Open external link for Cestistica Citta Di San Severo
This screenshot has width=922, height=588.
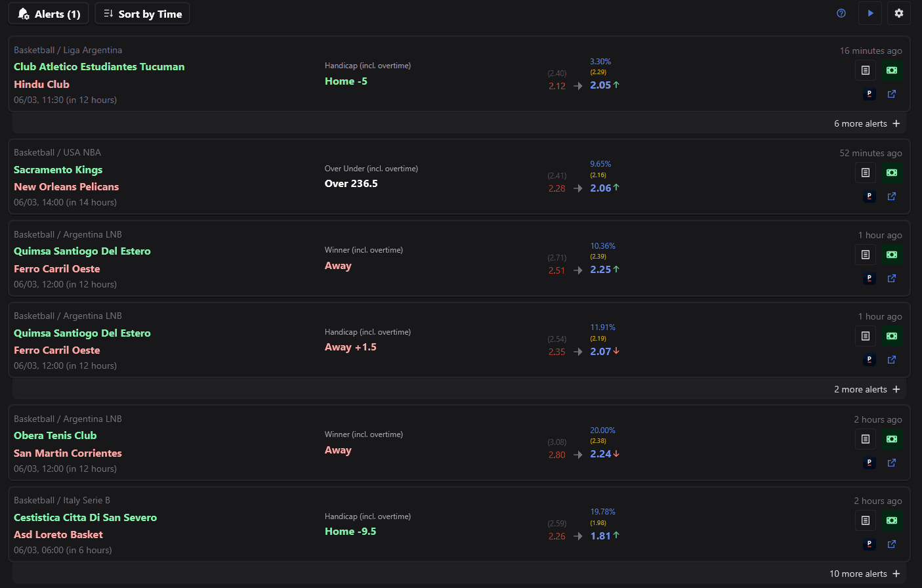892,544
